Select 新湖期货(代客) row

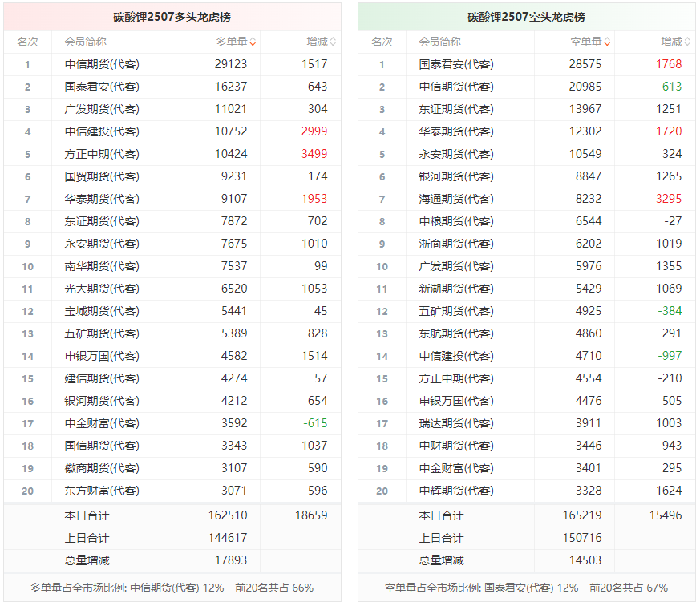click(527, 289)
